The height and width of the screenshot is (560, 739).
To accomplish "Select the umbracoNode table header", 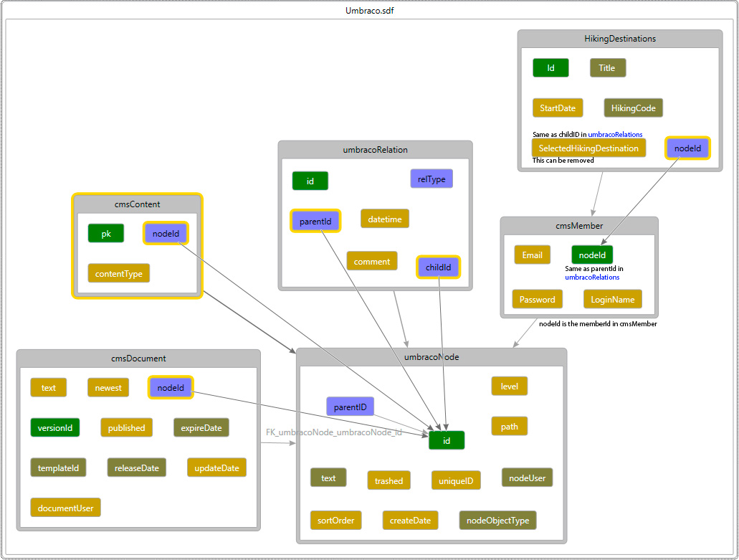I will [x=432, y=357].
